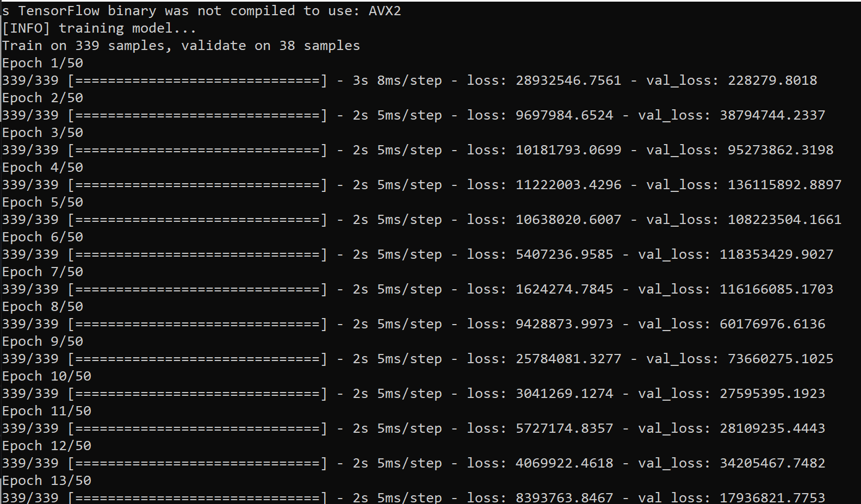Click the "Epoch 11/50" label
This screenshot has height=504, width=861.
click(47, 411)
